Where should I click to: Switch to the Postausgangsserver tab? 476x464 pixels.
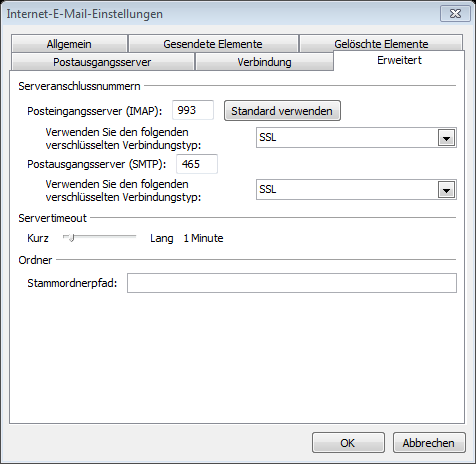click(x=102, y=62)
